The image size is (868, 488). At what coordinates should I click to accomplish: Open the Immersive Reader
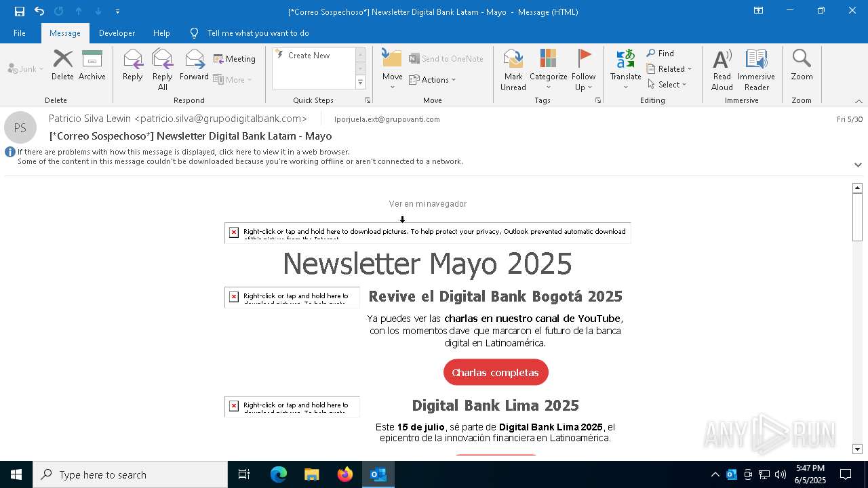(x=756, y=70)
